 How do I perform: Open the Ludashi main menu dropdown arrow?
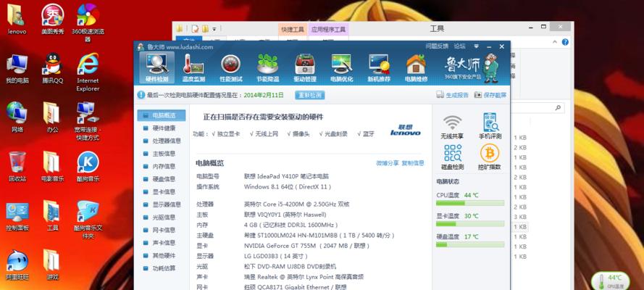pyautogui.click(x=476, y=46)
